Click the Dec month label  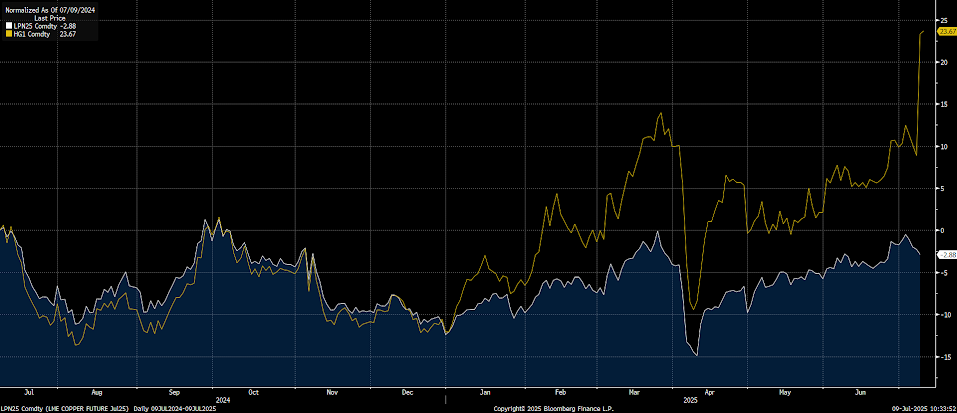(408, 393)
